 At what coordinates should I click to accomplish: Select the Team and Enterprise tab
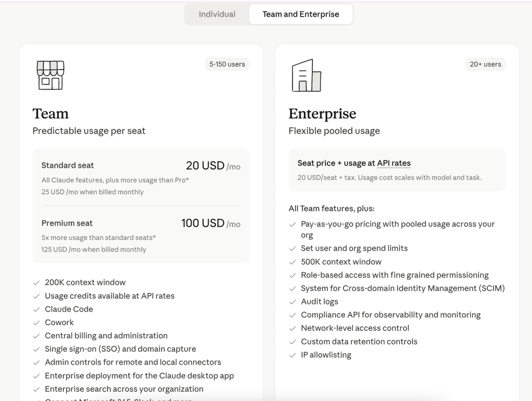tap(301, 14)
